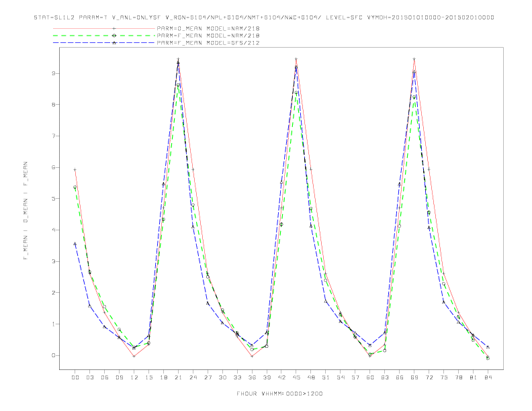The image size is (532, 411).
Task: Click x-axis tick label 84
Action: tap(488, 377)
